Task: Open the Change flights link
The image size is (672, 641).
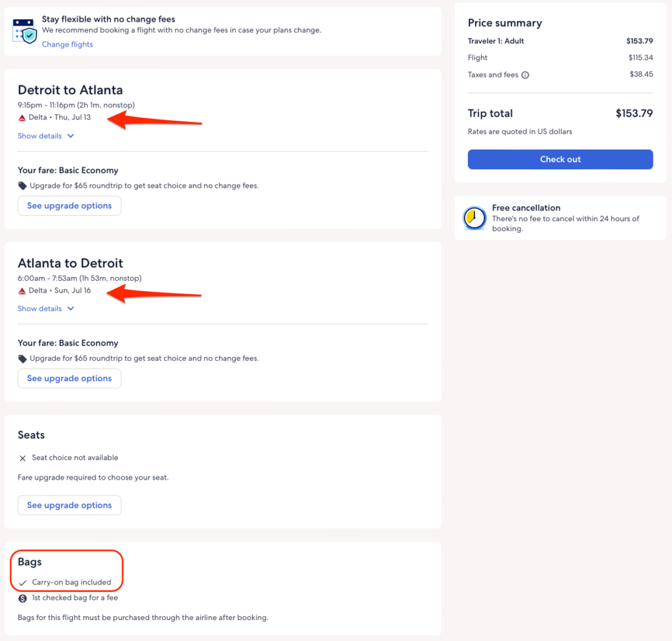Action: click(68, 45)
